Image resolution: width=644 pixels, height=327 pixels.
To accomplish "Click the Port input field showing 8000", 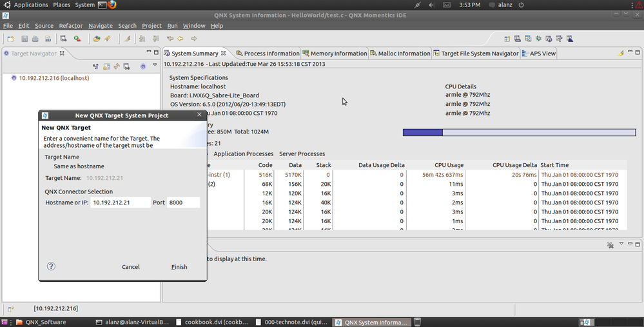I will click(x=183, y=203).
